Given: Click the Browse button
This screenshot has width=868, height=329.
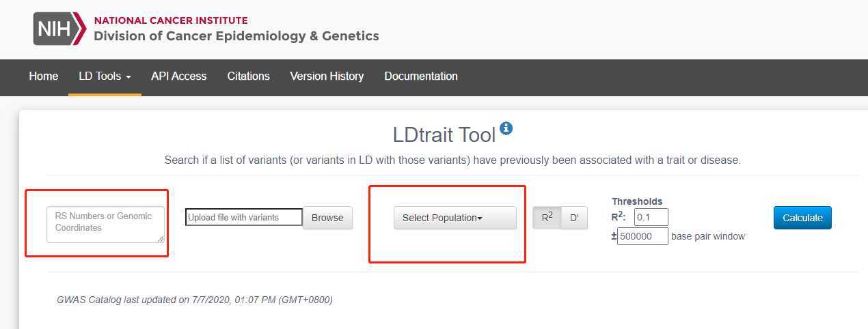Looking at the screenshot, I should tap(327, 218).
